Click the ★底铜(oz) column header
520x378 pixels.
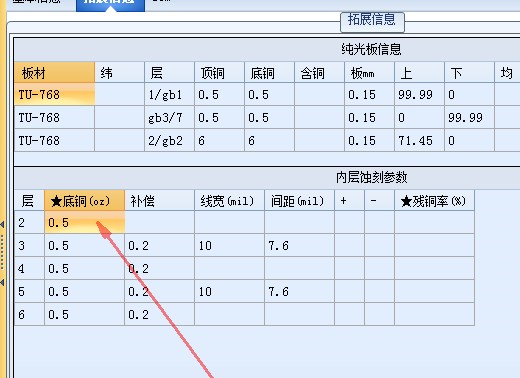pos(84,201)
